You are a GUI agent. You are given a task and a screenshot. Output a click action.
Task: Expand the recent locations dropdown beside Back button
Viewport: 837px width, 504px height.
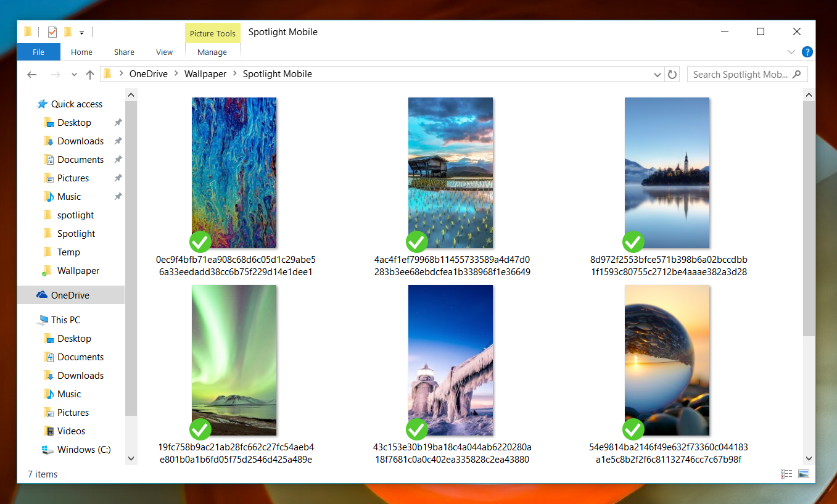click(x=73, y=74)
